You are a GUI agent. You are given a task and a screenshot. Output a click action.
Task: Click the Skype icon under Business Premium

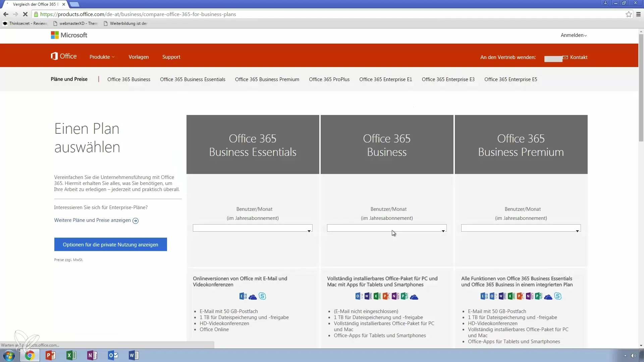[558, 296]
